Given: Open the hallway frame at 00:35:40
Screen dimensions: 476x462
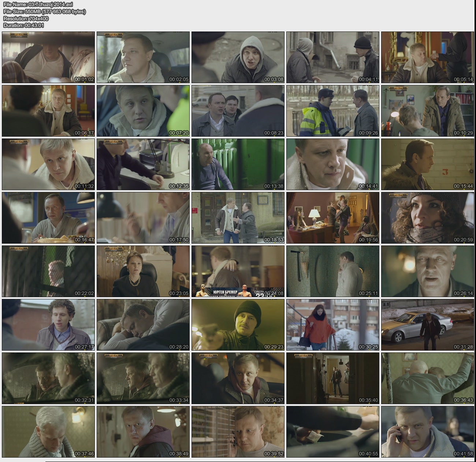Looking at the screenshot, I should pyautogui.click(x=332, y=378).
